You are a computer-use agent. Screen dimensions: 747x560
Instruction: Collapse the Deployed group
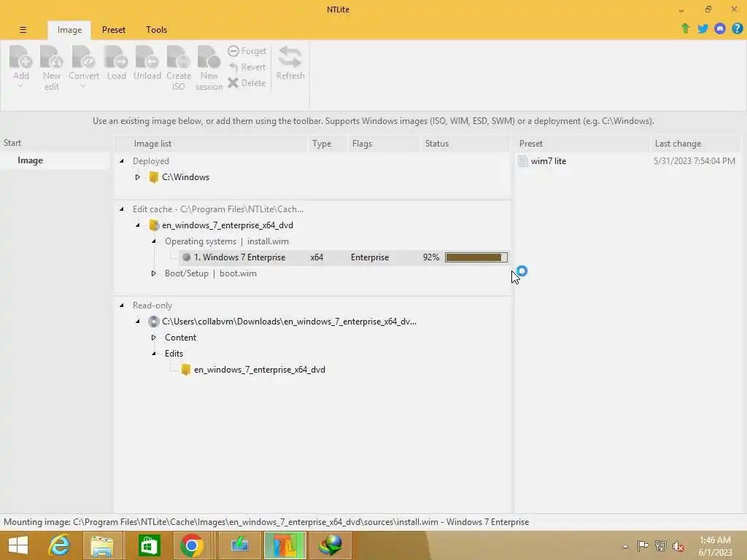122,161
